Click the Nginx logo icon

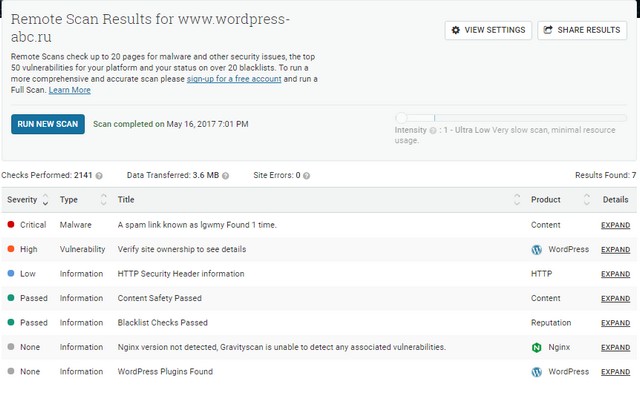tap(537, 347)
